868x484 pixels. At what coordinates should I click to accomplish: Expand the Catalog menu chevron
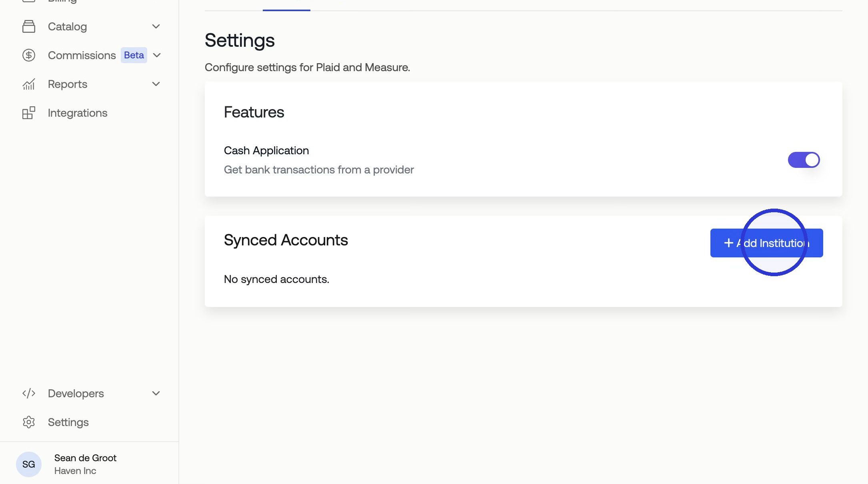pos(156,26)
